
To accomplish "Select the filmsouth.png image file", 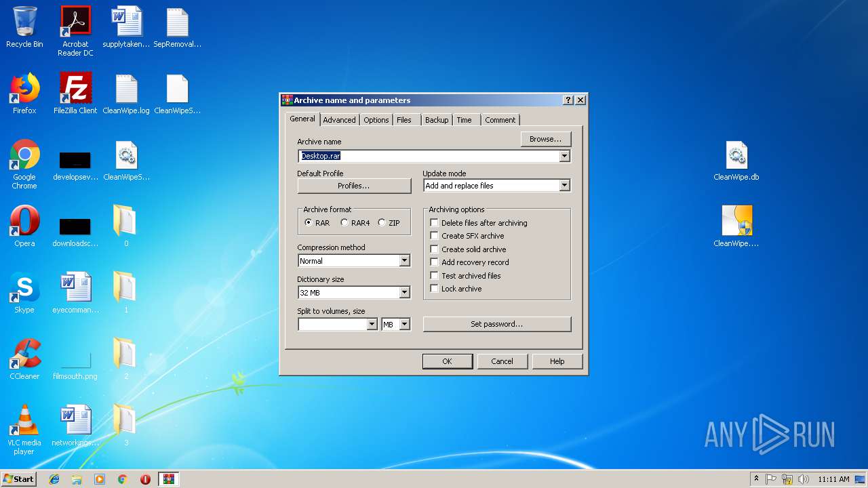I will (x=75, y=365).
